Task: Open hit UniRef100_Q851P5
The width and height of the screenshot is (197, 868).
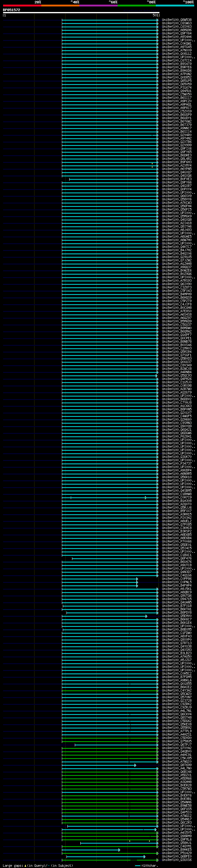Action: (176, 81)
